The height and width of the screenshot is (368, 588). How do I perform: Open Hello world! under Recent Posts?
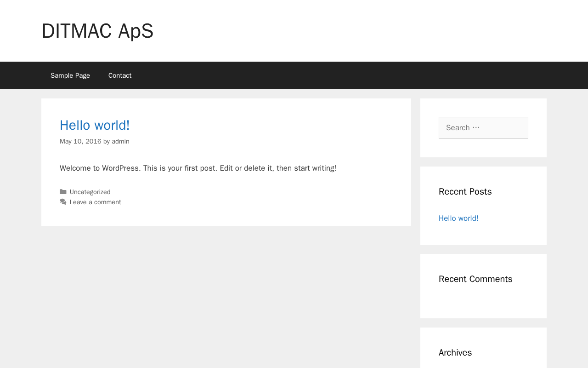458,218
